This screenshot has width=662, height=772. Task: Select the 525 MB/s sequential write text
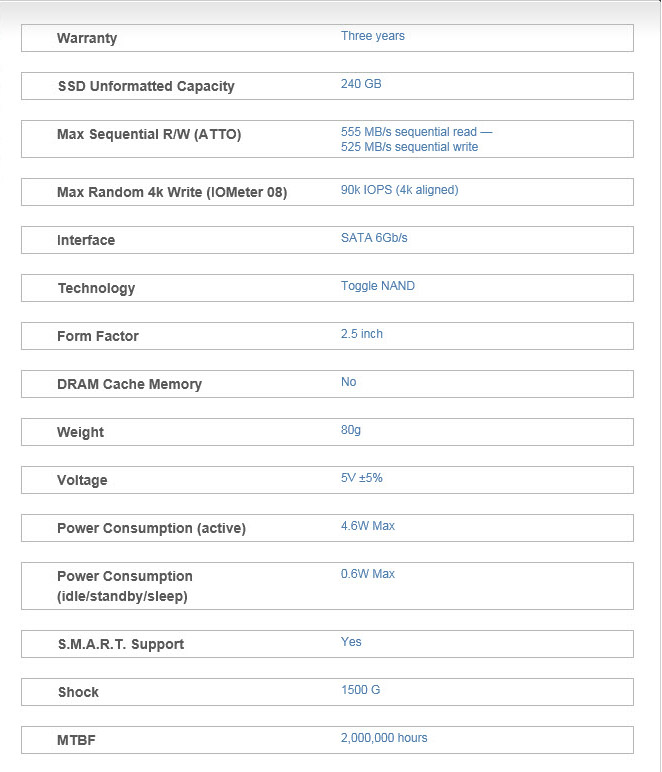click(x=409, y=147)
